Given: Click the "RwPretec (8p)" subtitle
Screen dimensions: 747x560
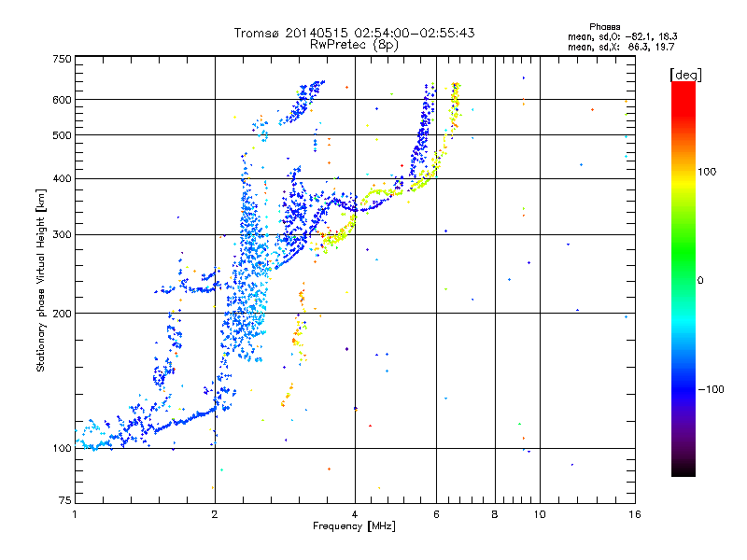Looking at the screenshot, I should (354, 45).
